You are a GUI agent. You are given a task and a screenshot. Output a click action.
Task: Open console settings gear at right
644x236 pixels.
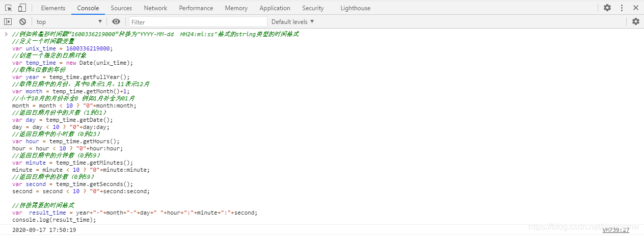pyautogui.click(x=635, y=21)
